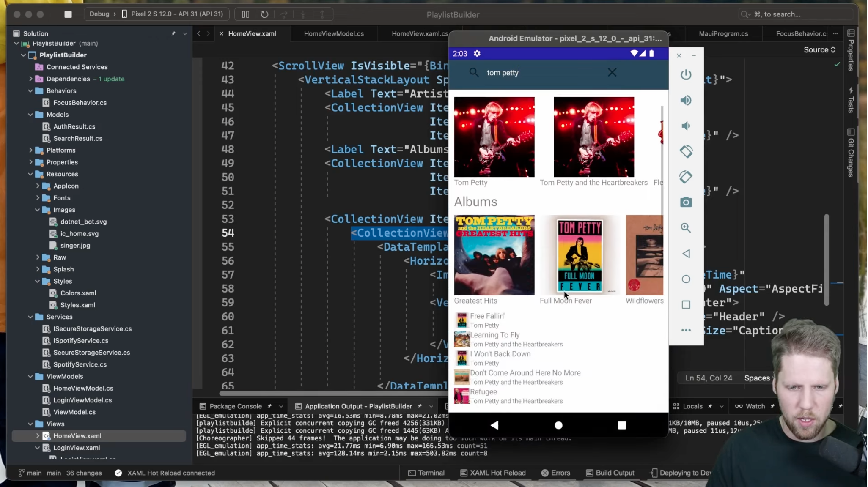Click the Spaces indentation setting
This screenshot has height=487, width=868.
click(x=757, y=378)
